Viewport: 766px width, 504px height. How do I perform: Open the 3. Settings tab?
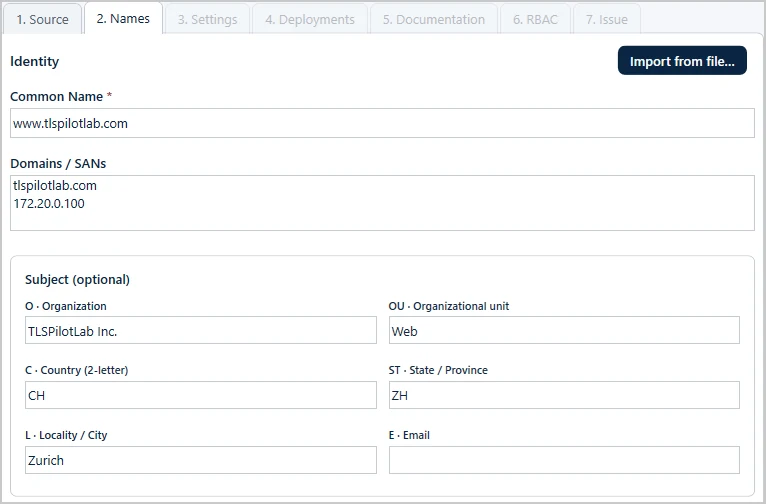coord(208,20)
